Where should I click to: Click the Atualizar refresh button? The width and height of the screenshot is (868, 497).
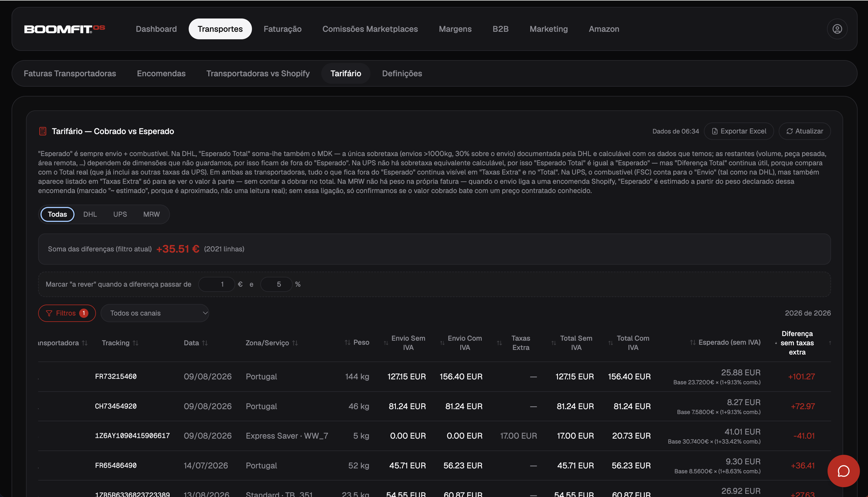(x=804, y=131)
